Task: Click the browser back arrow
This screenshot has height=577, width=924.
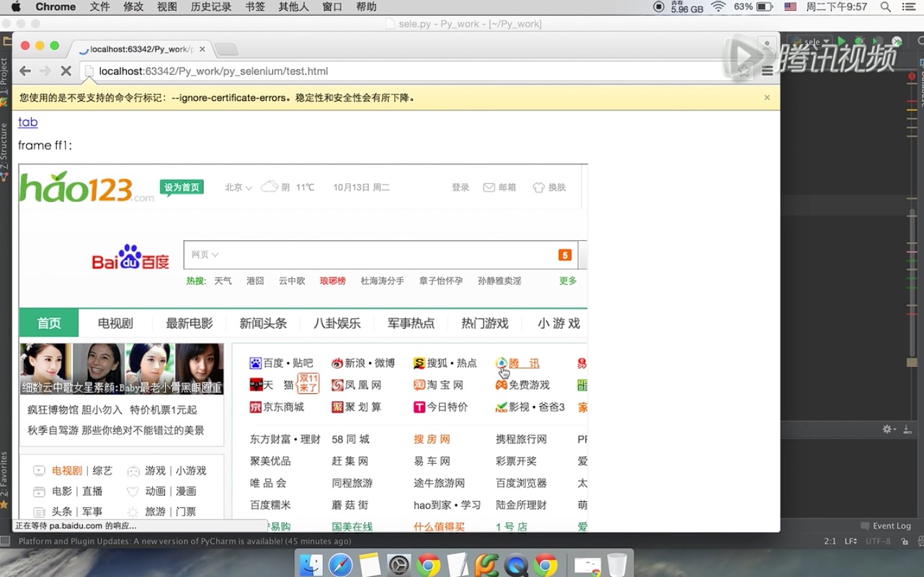Action: pos(25,71)
